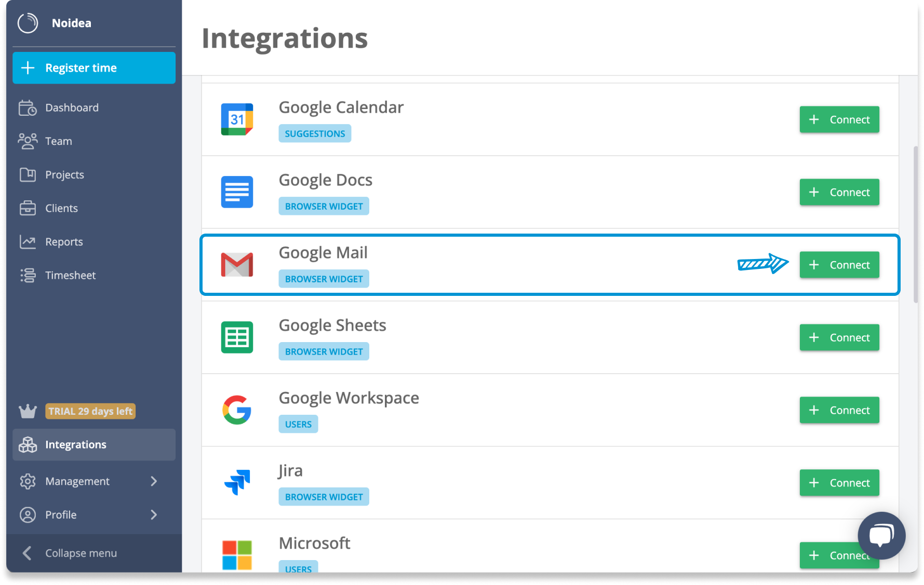The image size is (924, 585).
Task: Click the Noidea logo icon
Action: tap(28, 23)
